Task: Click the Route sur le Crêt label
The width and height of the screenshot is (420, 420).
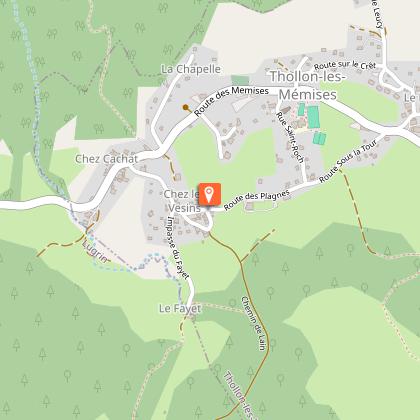Action: [x=345, y=65]
